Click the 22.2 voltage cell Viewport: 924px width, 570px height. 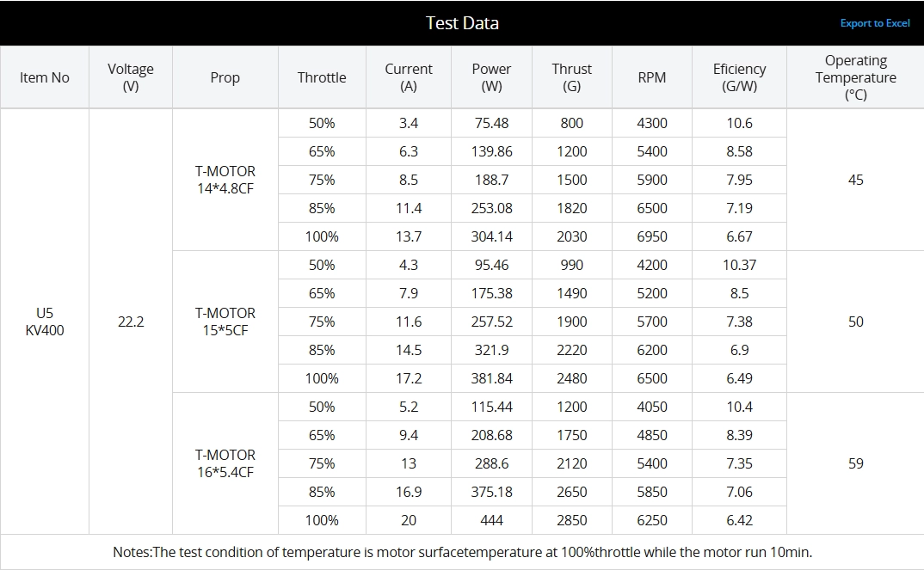click(x=131, y=322)
